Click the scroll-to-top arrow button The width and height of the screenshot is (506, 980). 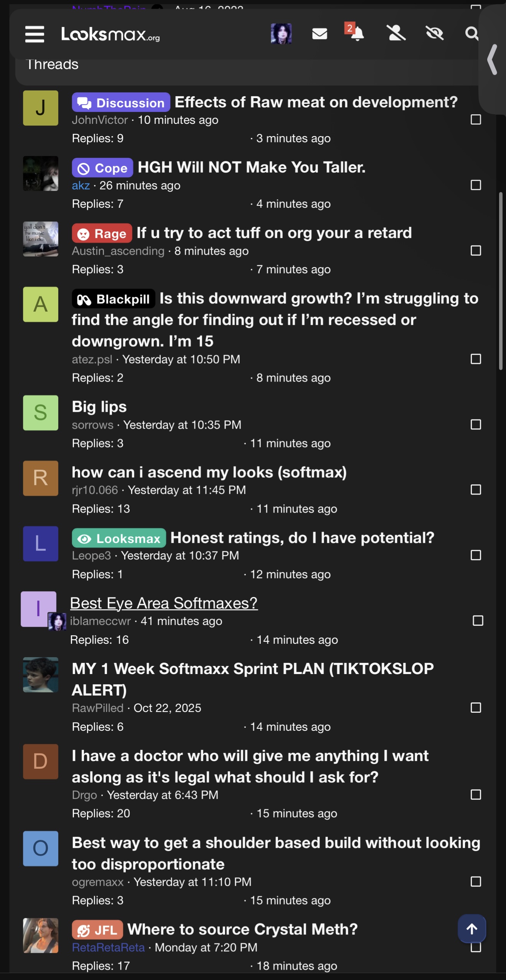tap(471, 929)
